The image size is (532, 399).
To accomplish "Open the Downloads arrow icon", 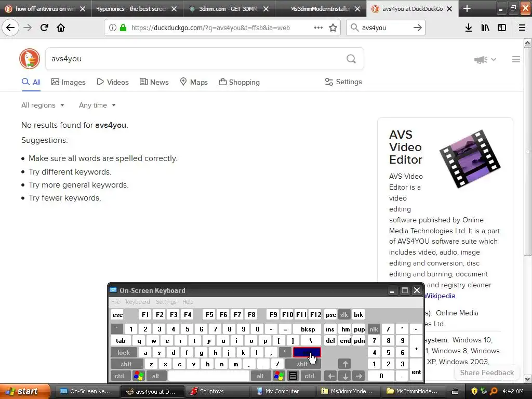I will pos(469,28).
